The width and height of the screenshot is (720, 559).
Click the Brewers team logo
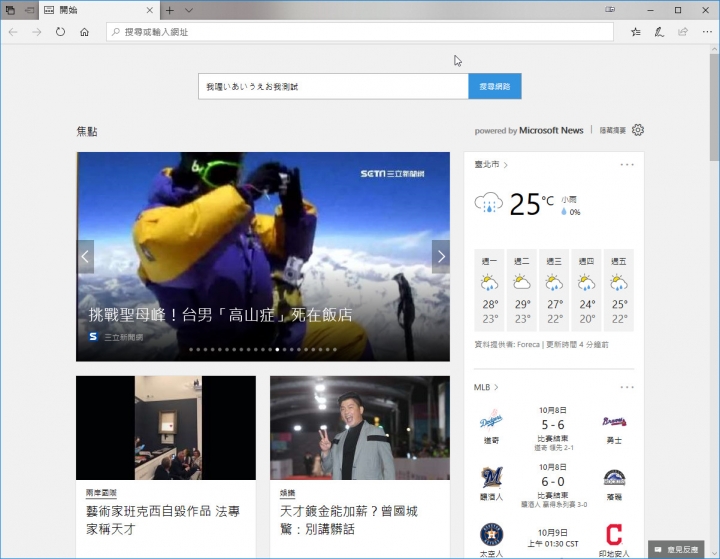(491, 477)
